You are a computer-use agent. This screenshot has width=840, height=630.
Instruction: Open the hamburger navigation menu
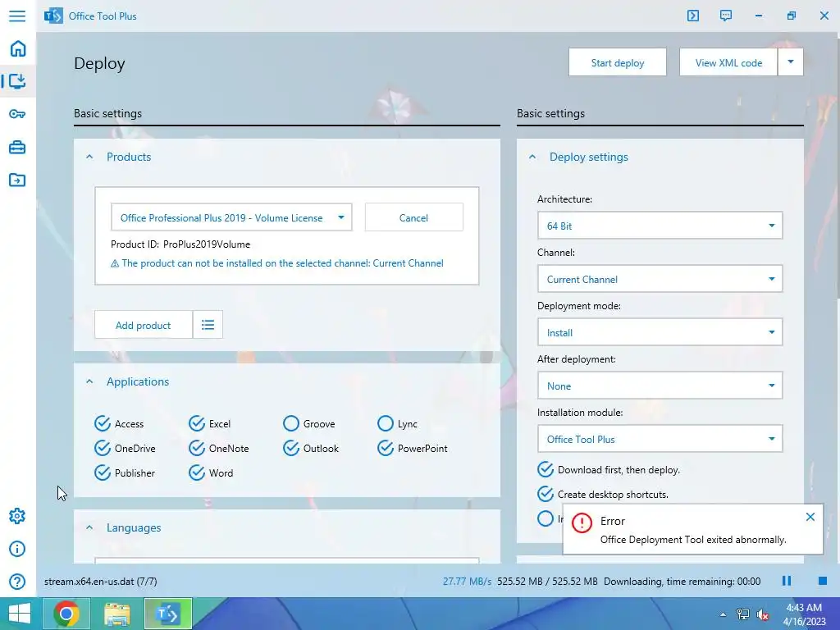tap(17, 16)
